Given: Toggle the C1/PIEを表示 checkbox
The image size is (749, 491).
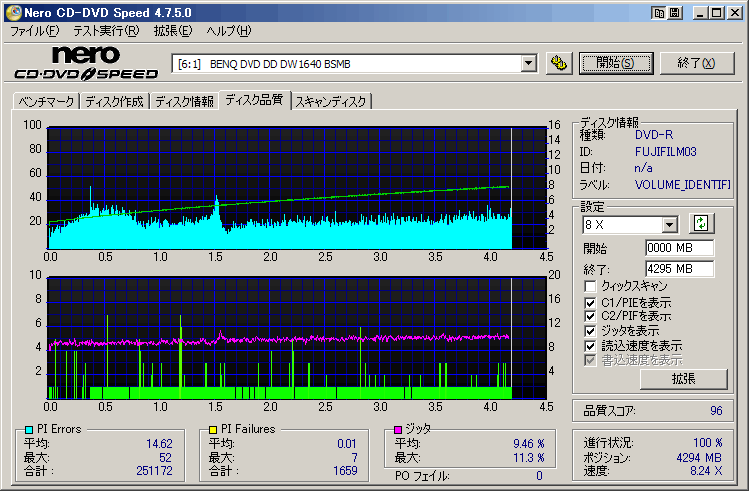Looking at the screenshot, I should click(x=590, y=303).
